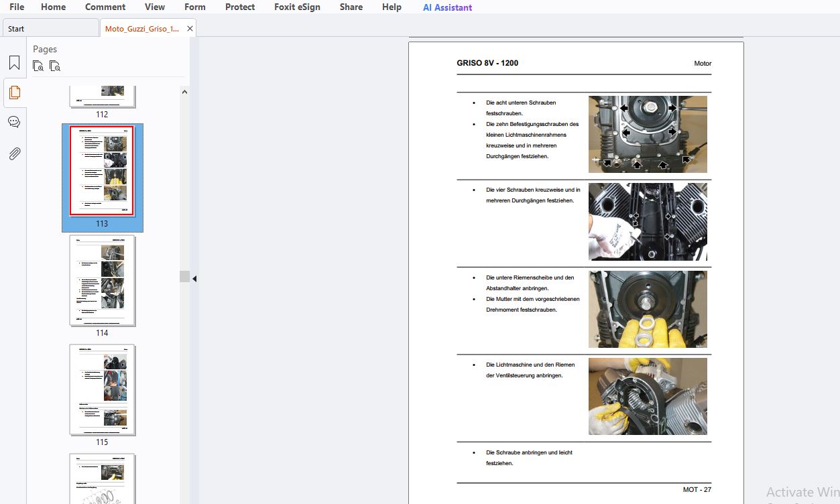The image size is (840, 504).
Task: Click text 'Die untere Riemenscheibe und den'
Action: (x=530, y=277)
